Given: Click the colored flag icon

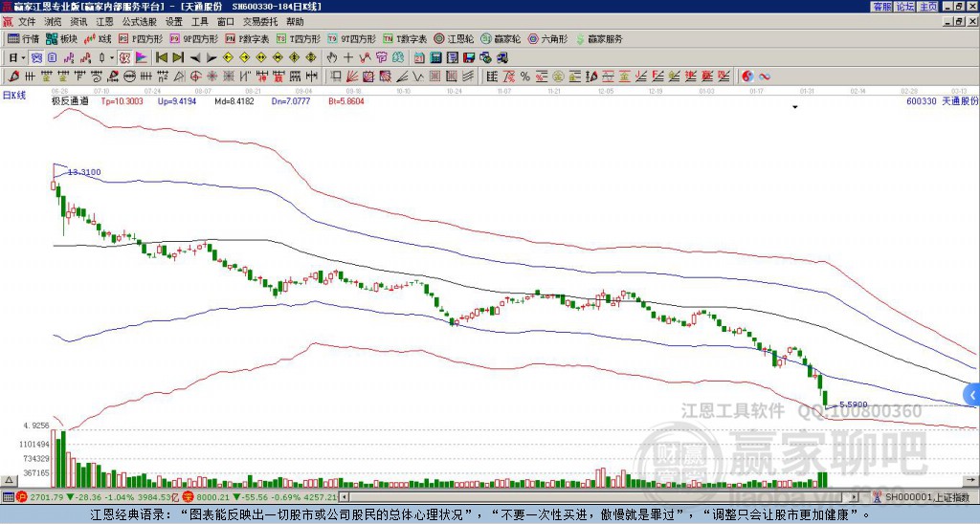Looking at the screenshot, I should (142, 58).
